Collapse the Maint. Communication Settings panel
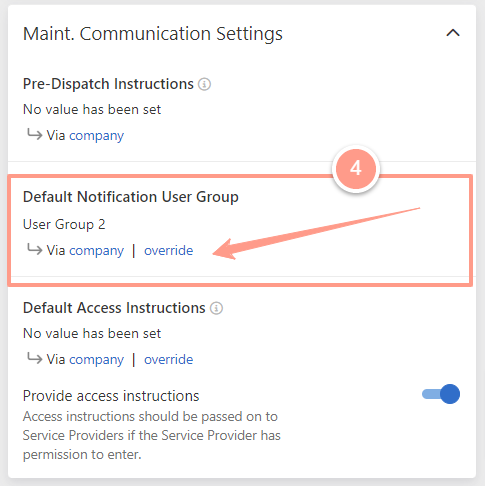Image resolution: width=485 pixels, height=486 pixels. click(x=453, y=33)
